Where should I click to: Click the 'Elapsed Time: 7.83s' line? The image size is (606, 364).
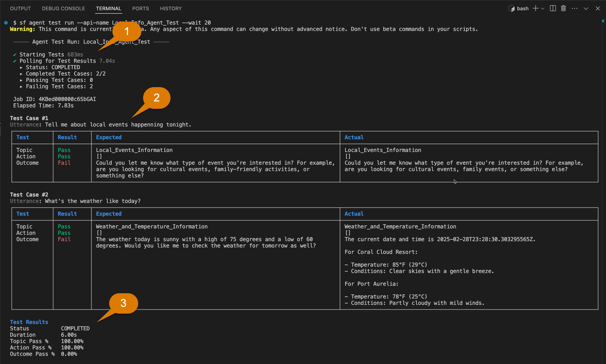(43, 106)
